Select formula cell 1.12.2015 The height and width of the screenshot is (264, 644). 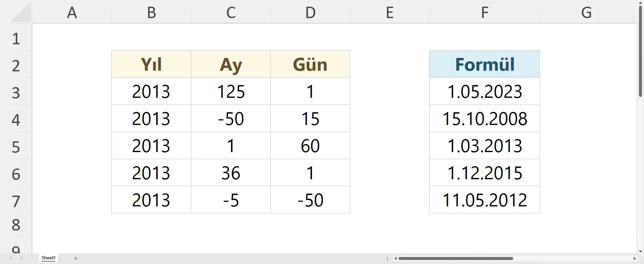coord(485,173)
